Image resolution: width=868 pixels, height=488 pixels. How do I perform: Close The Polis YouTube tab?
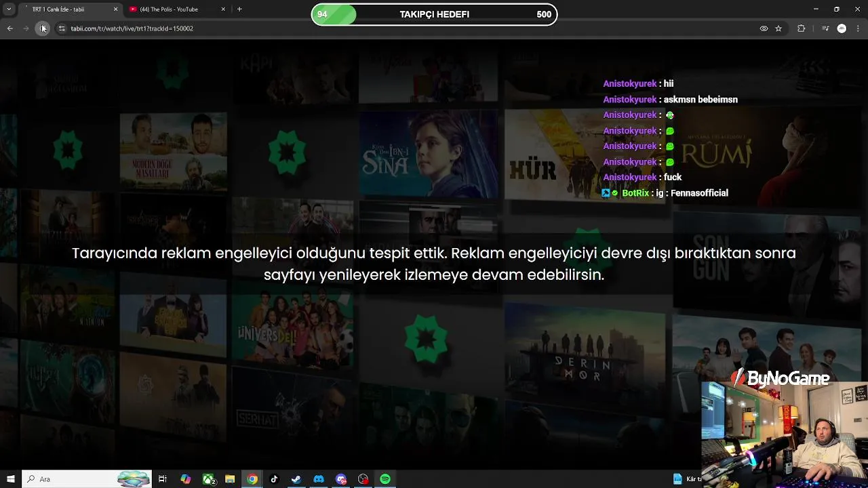click(223, 9)
